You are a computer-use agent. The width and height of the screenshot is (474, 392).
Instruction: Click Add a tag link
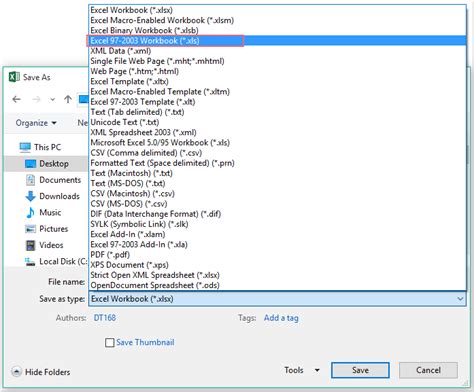pyautogui.click(x=281, y=318)
